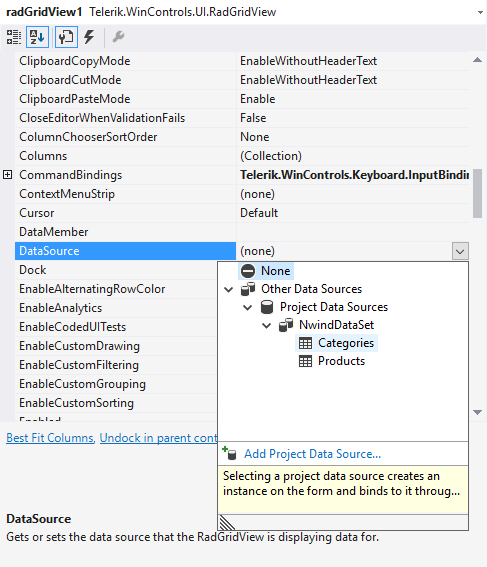Viewport: 487px width, 567px height.
Task: Select the NwindDataSet tree entry
Action: coord(336,325)
